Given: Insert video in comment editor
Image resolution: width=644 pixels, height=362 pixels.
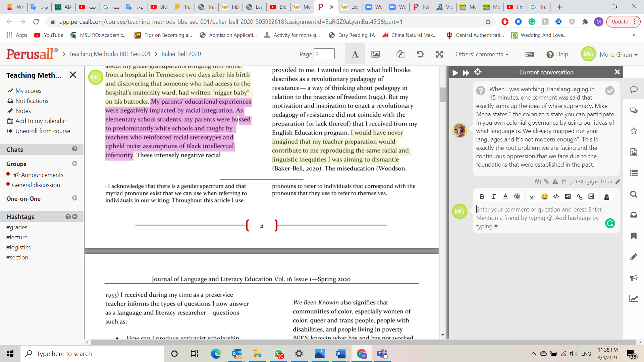Looking at the screenshot, I should point(591,197).
